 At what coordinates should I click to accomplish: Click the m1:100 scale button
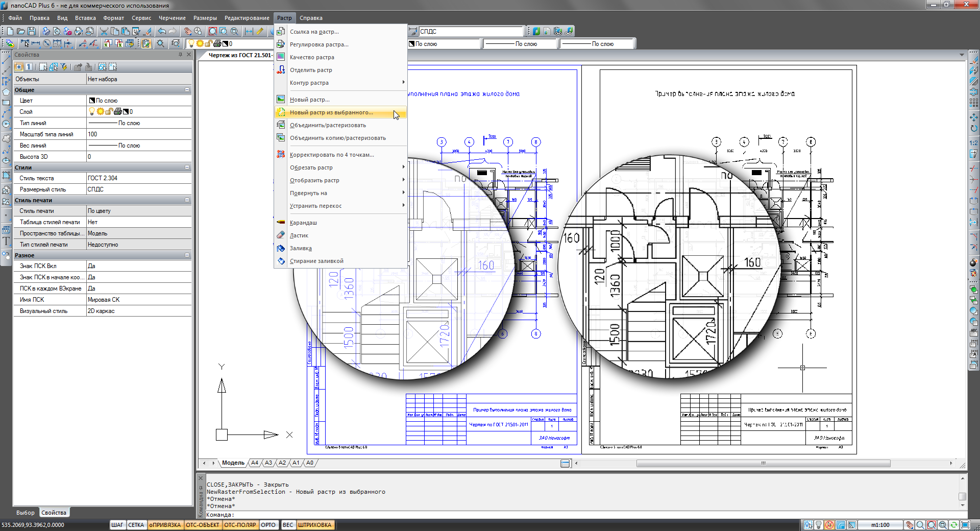pyautogui.click(x=880, y=525)
